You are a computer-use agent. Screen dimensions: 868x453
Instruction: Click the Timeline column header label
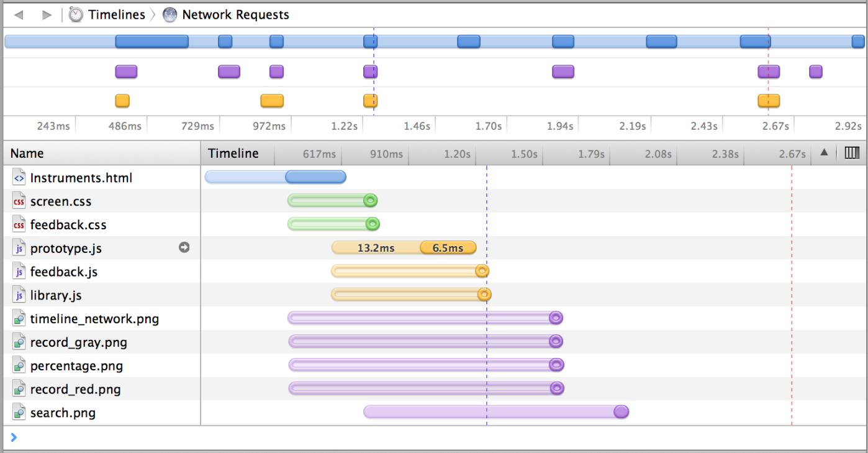233,153
